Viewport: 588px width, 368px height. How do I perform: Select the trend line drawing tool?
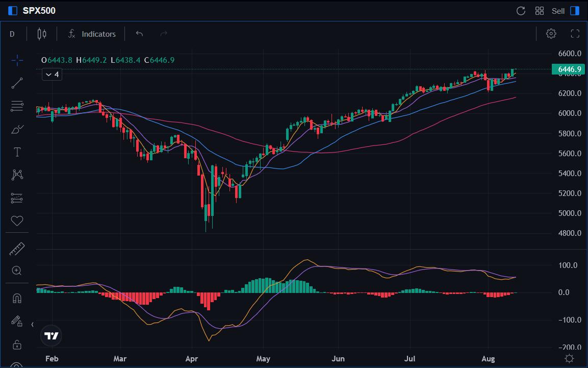coord(17,83)
